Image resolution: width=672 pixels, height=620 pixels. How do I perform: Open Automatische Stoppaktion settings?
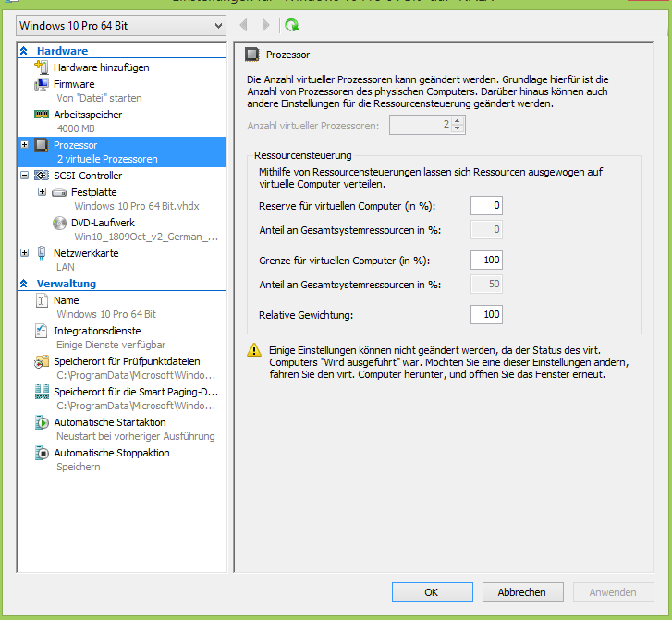[112, 453]
